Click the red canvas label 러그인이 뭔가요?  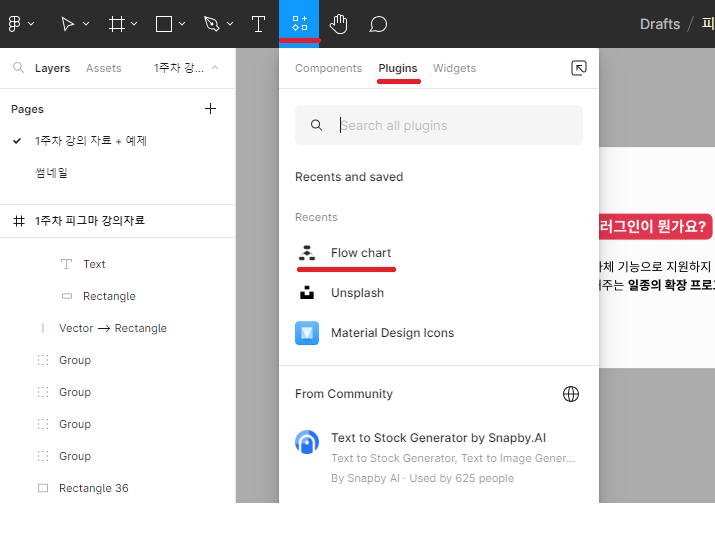[656, 226]
